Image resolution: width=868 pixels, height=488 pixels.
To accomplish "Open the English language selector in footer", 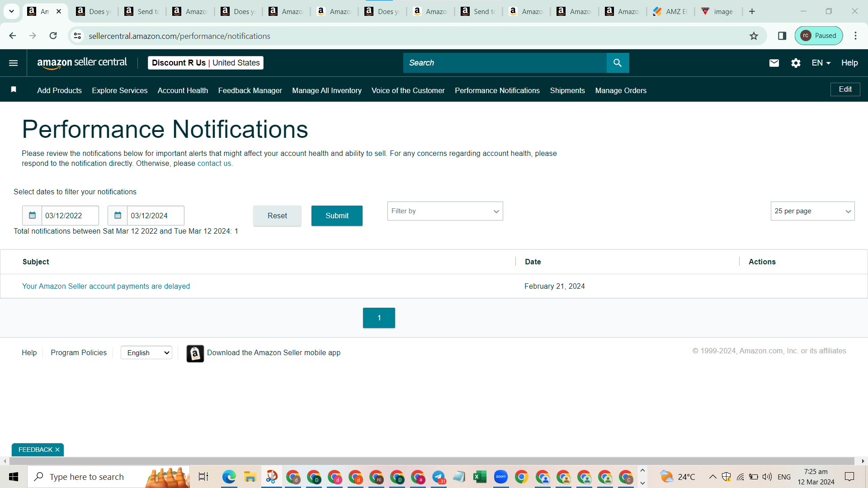I will [146, 353].
